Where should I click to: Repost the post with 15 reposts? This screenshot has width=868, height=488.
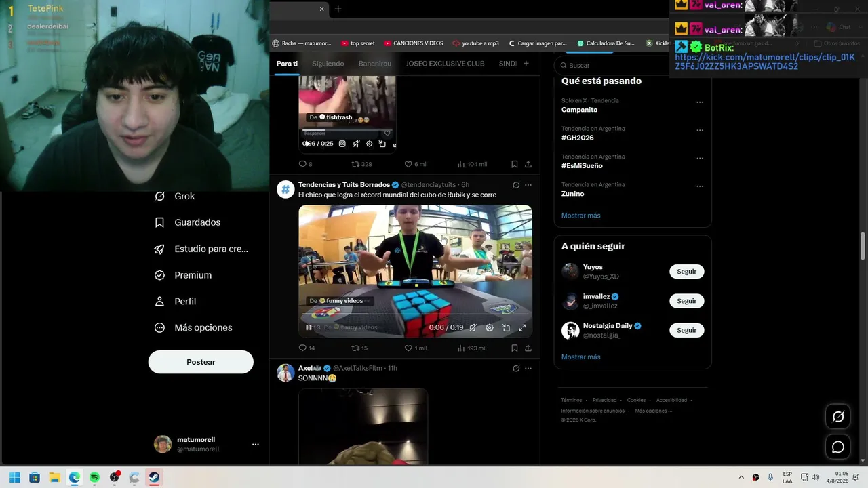[359, 348]
